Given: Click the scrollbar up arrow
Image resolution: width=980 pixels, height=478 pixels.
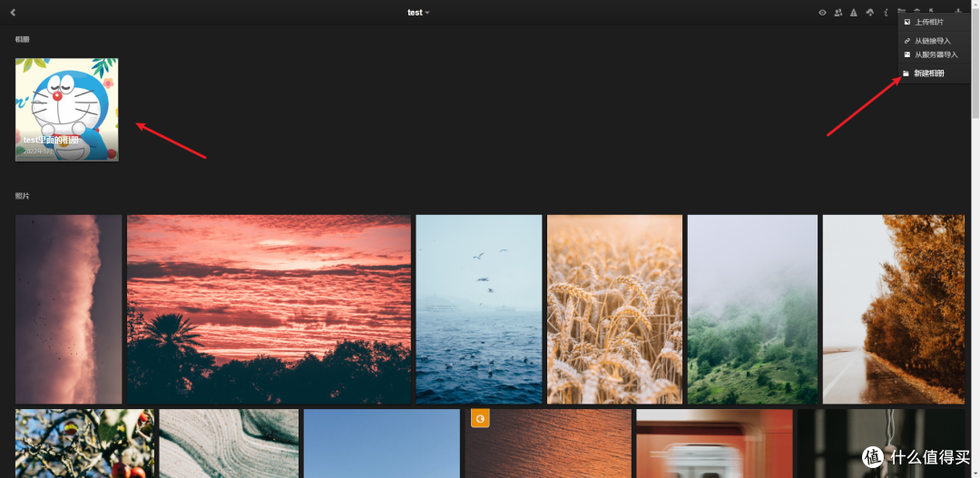Looking at the screenshot, I should coord(975,4).
